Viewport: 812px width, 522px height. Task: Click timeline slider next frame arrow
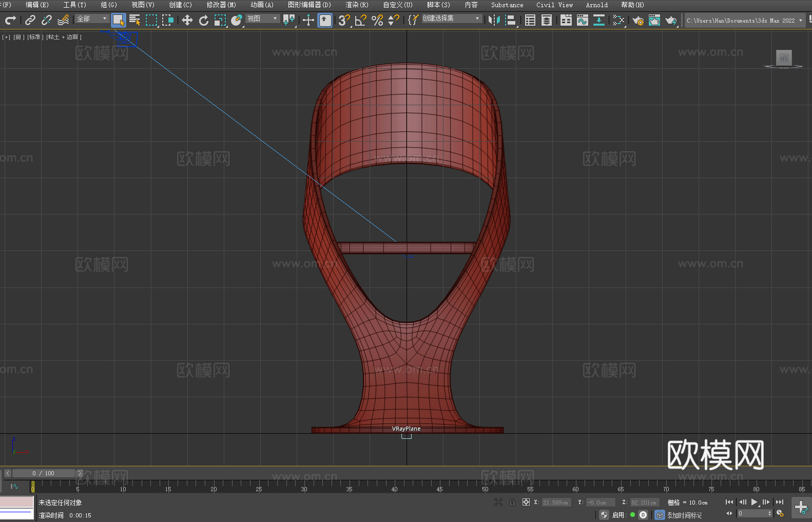(80, 473)
